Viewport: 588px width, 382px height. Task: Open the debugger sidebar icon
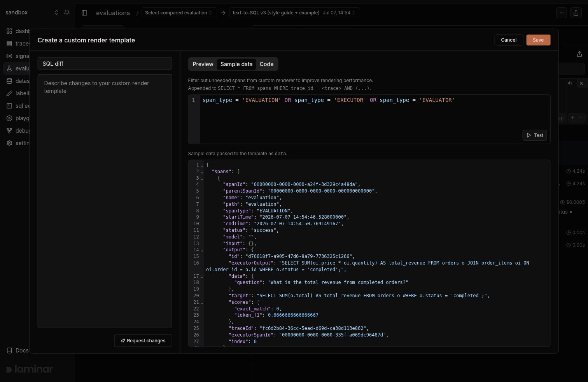[9, 131]
